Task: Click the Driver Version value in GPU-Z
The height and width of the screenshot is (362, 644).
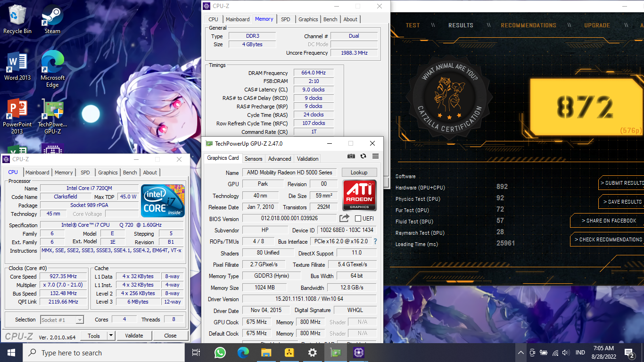Action: 309,299
